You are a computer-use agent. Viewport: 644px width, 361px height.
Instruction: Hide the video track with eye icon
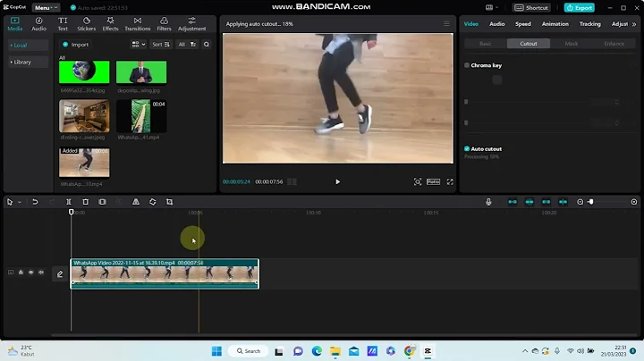(x=30, y=272)
